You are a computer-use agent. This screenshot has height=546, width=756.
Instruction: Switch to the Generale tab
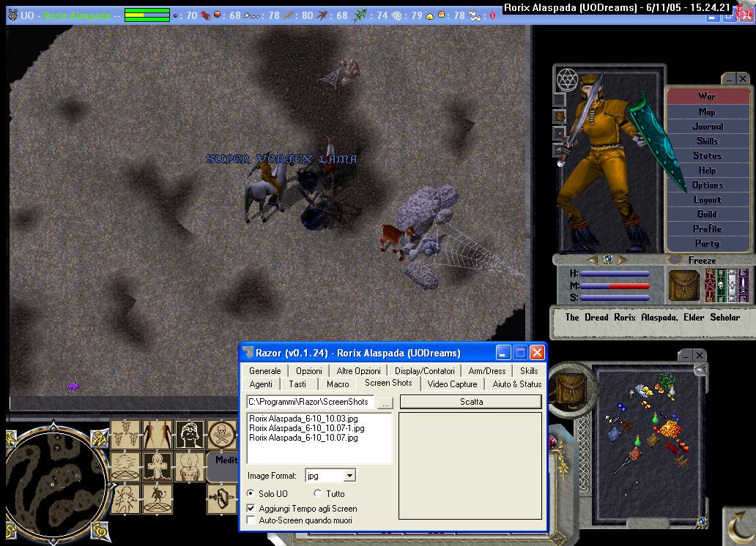tap(264, 370)
